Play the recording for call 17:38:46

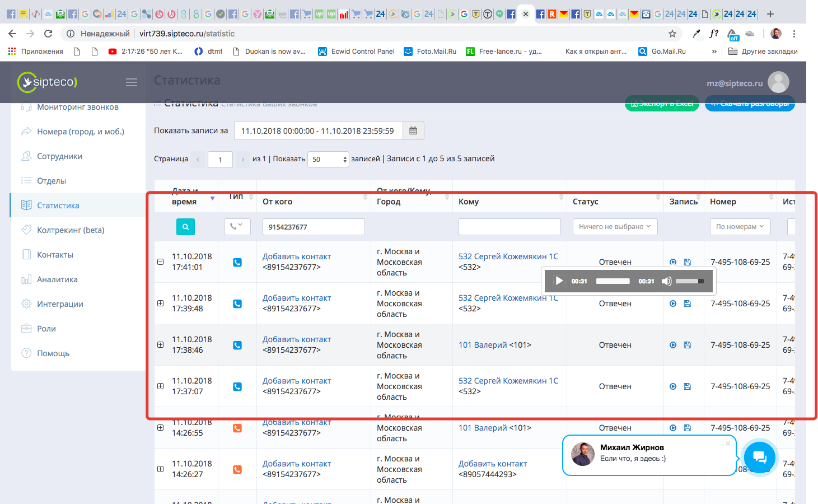pos(673,345)
